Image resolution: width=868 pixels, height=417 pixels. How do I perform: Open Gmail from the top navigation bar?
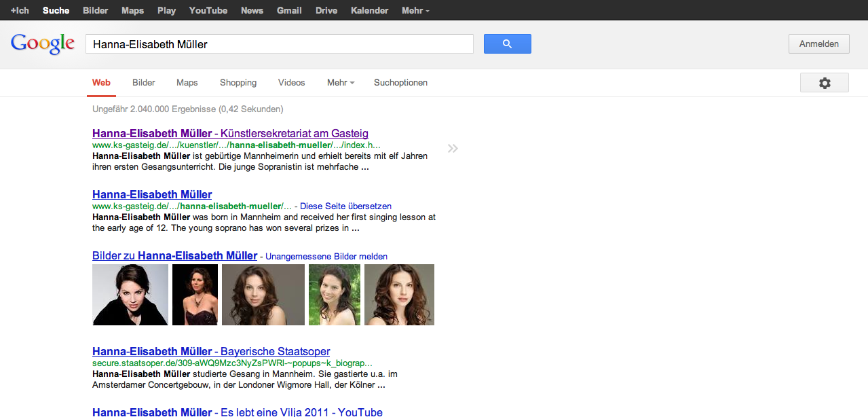tap(289, 10)
